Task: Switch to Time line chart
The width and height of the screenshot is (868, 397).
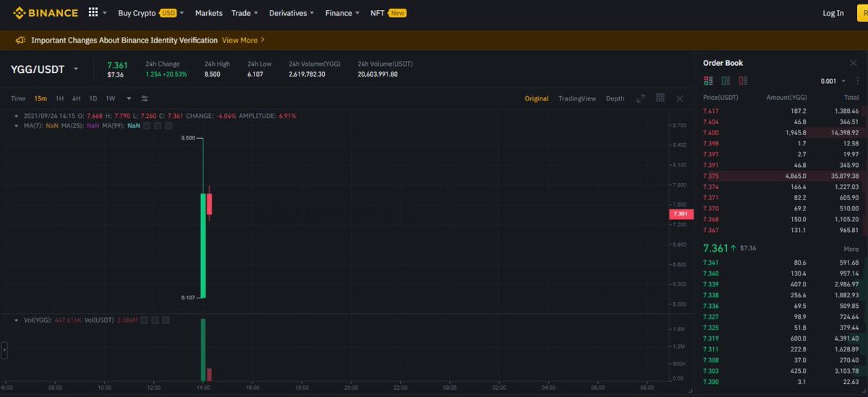Action: [18, 98]
